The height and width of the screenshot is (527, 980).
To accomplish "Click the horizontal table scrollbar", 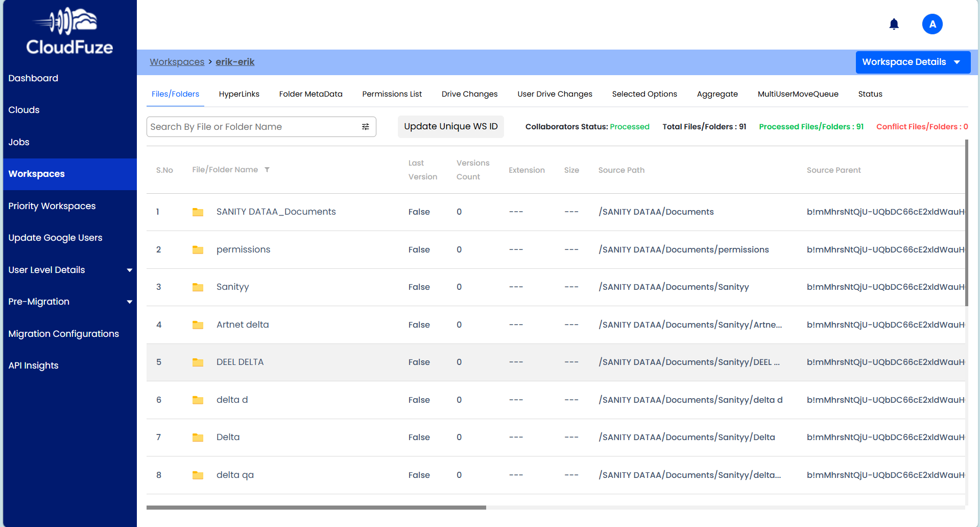I will (x=316, y=508).
